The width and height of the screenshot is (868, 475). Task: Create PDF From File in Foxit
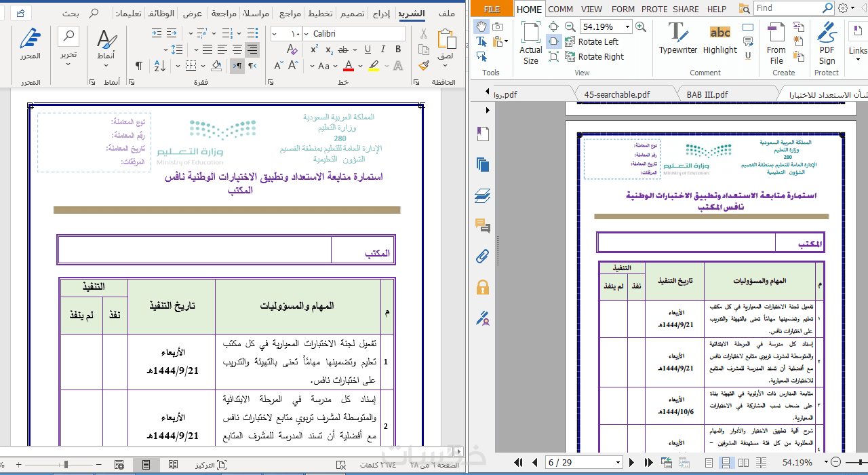click(776, 43)
